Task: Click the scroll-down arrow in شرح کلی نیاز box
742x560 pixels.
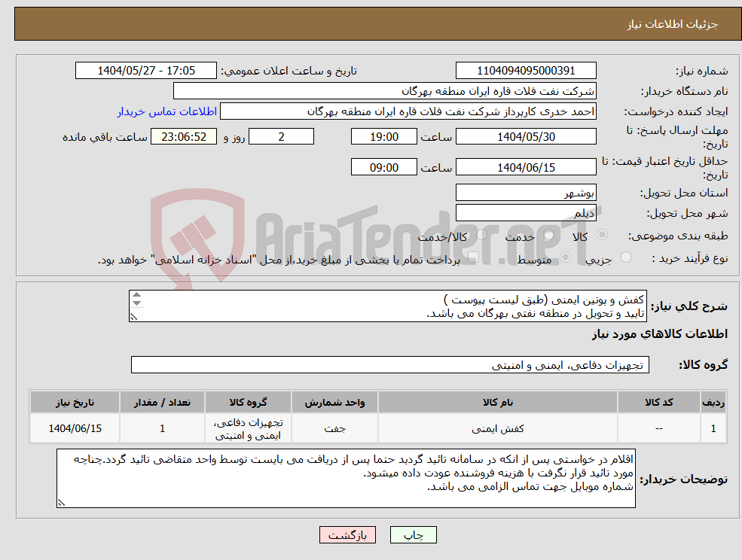Action: point(136,304)
